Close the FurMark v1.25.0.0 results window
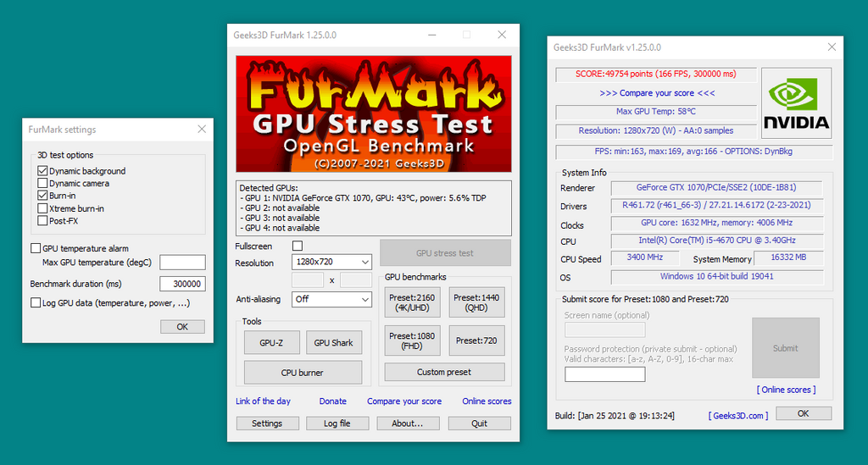868x465 pixels. click(832, 47)
